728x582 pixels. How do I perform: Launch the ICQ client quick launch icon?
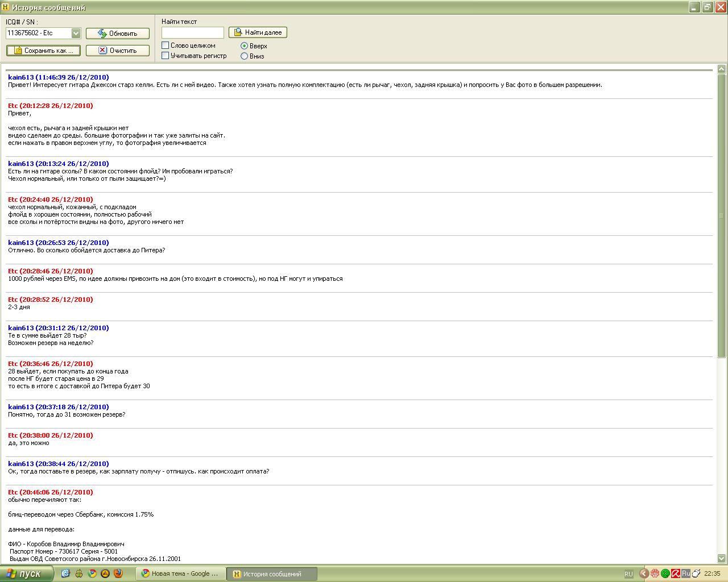coord(79,573)
